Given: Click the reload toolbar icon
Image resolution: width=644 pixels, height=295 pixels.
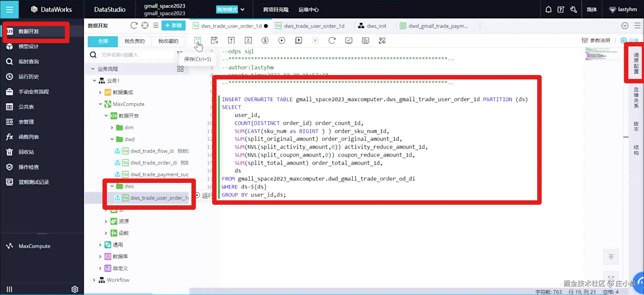Looking at the screenshot, I should click(x=332, y=41).
